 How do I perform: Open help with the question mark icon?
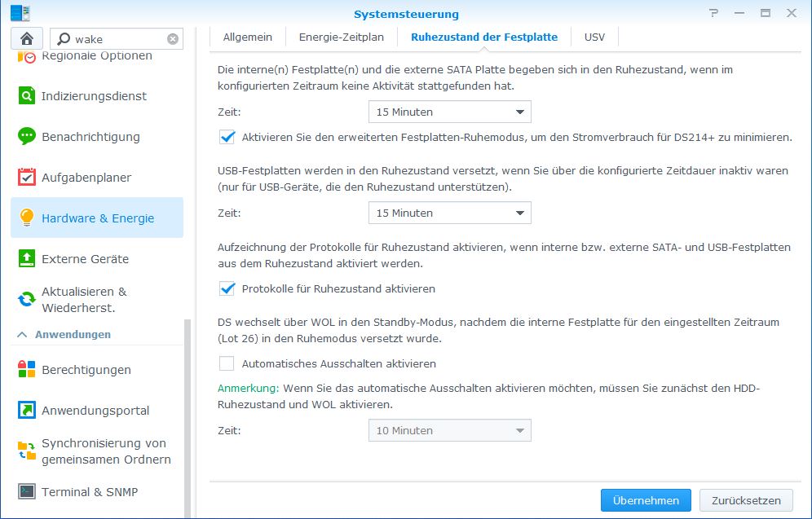pyautogui.click(x=713, y=14)
